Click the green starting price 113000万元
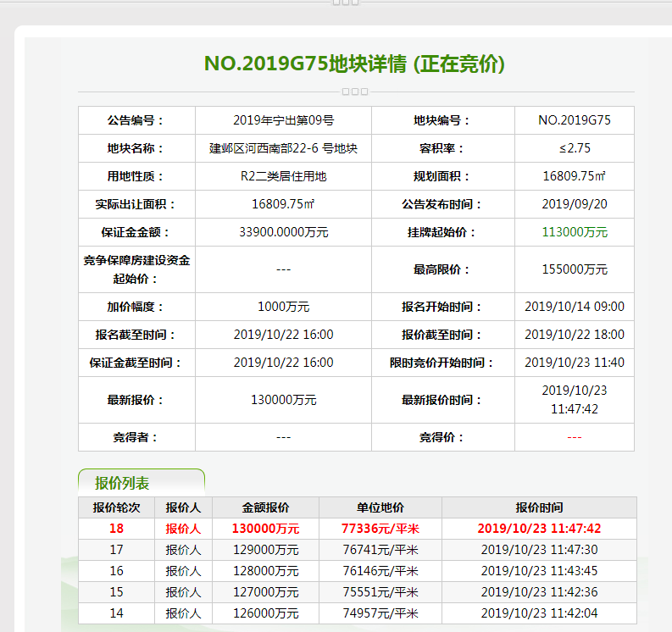 pos(575,232)
